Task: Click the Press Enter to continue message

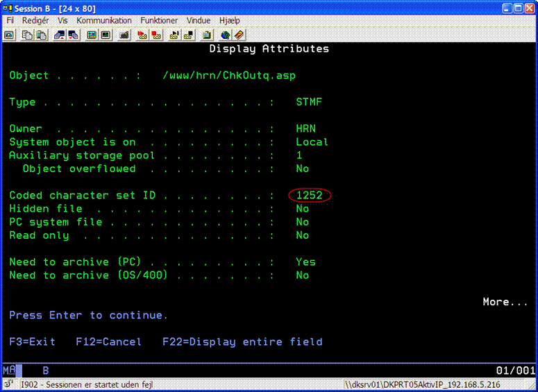Action: pos(89,315)
